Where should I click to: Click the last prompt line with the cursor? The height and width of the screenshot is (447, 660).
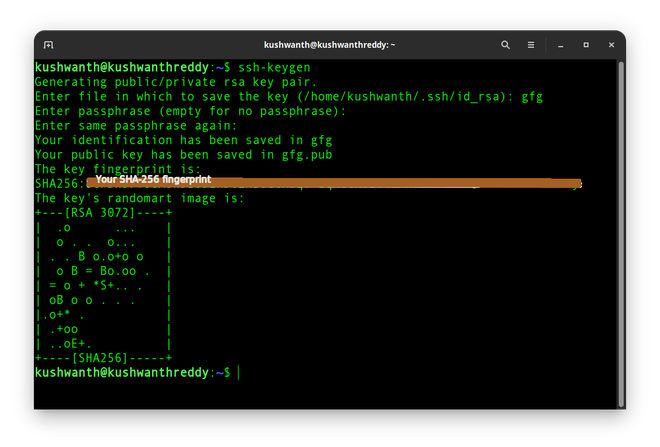pyautogui.click(x=137, y=373)
